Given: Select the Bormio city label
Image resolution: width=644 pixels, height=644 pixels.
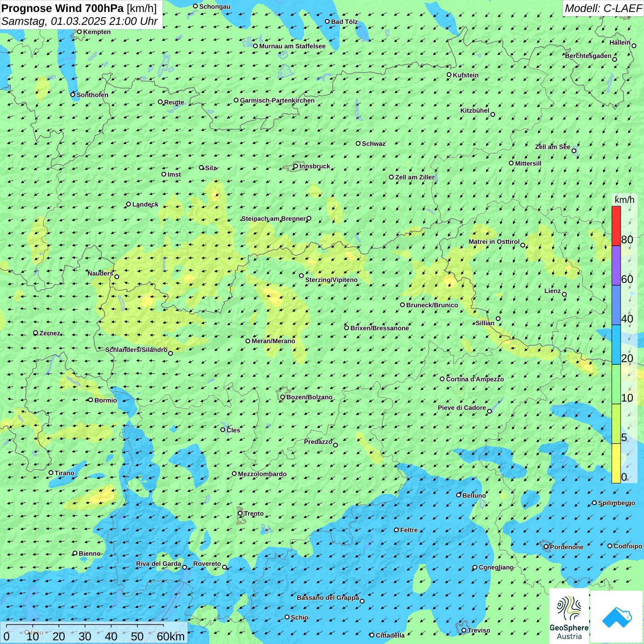Looking at the screenshot, I should tap(105, 400).
